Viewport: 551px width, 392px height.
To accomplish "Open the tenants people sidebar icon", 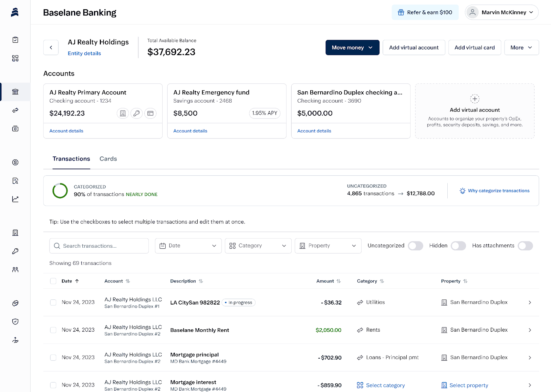I will (x=15, y=270).
